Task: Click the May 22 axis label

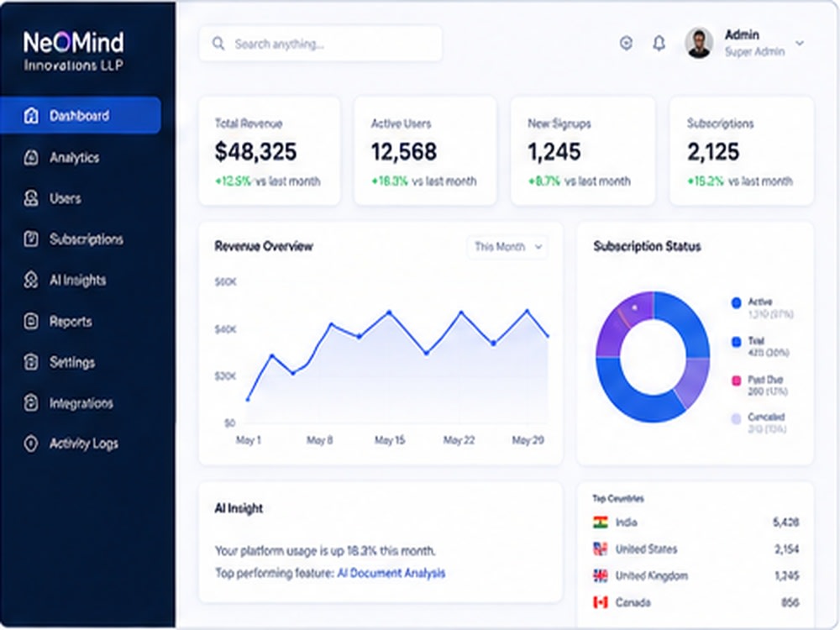Action: point(459,440)
